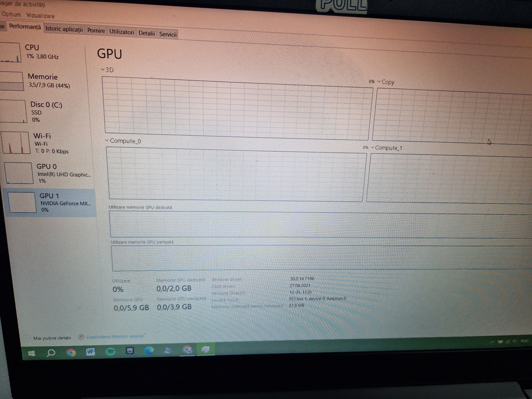
Task: Click the Disc 0 mini graph thumbnail
Action: [x=13, y=111]
